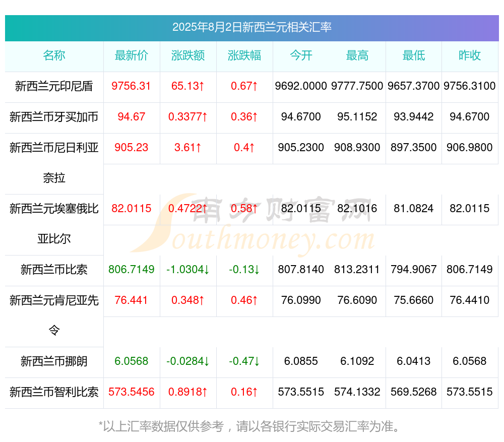Click low value 569.5268
The image size is (504, 442).
pos(414,392)
